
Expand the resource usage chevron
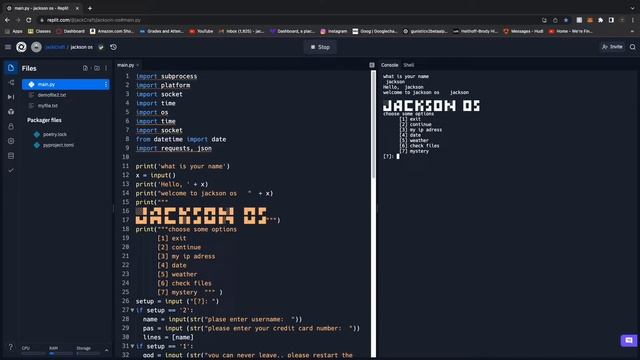(x=107, y=350)
